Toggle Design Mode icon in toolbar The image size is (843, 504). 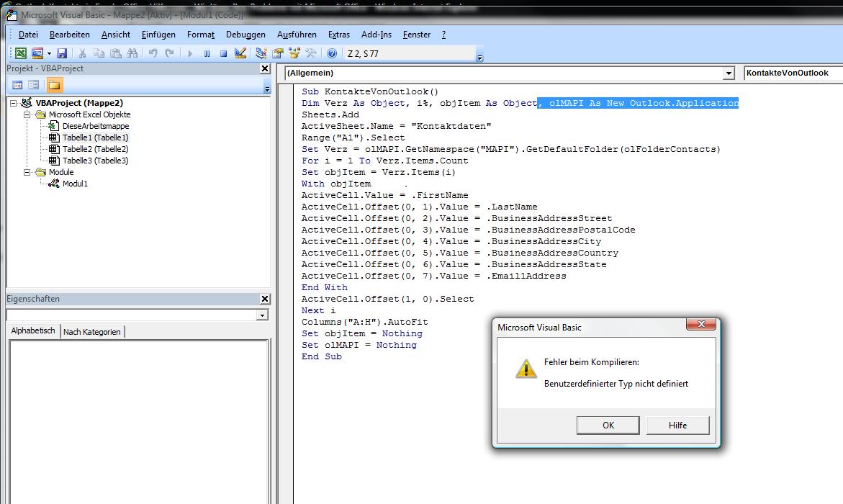click(240, 53)
